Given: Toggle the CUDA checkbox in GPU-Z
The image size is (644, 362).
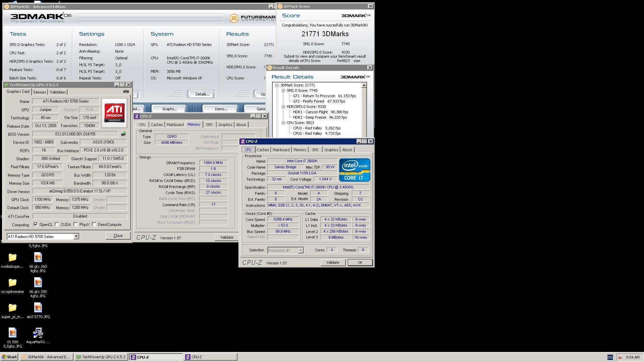Looking at the screenshot, I should tap(57, 225).
